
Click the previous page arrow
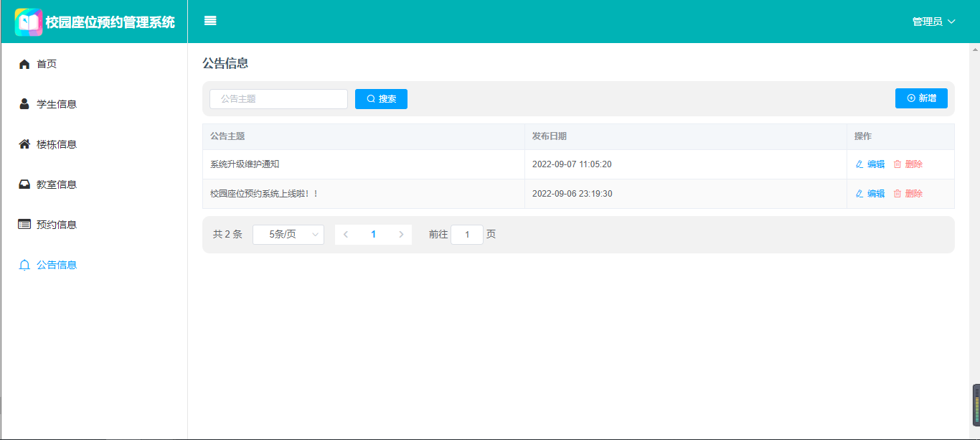click(346, 235)
